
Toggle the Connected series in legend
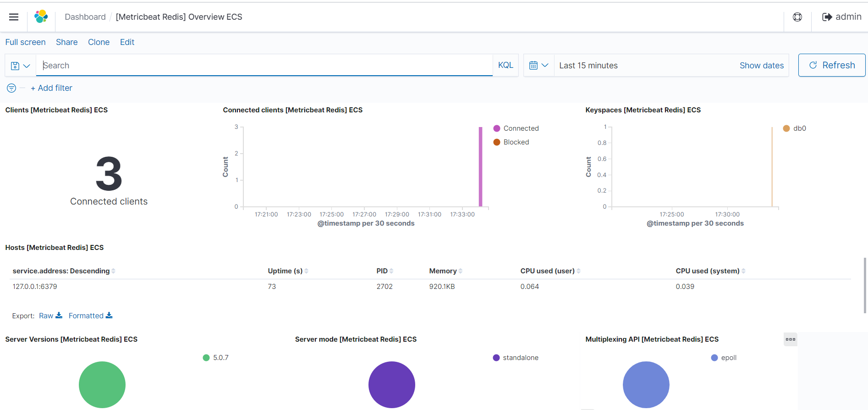pos(521,128)
